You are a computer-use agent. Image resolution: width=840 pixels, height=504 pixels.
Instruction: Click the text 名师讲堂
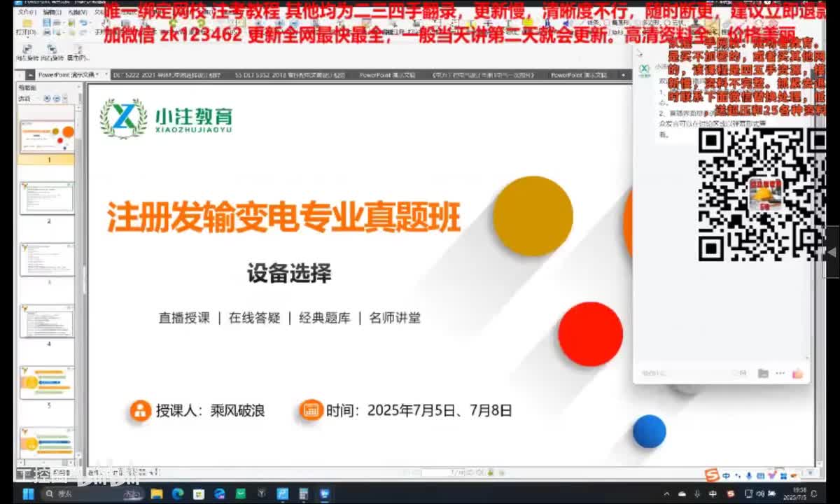click(395, 318)
